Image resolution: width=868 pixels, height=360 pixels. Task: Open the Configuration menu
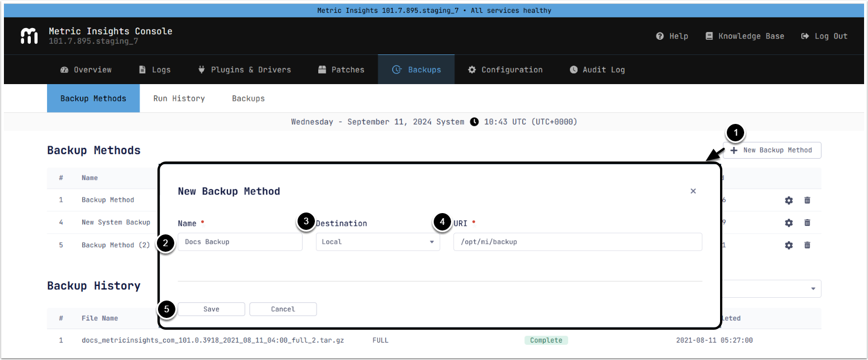click(x=505, y=70)
